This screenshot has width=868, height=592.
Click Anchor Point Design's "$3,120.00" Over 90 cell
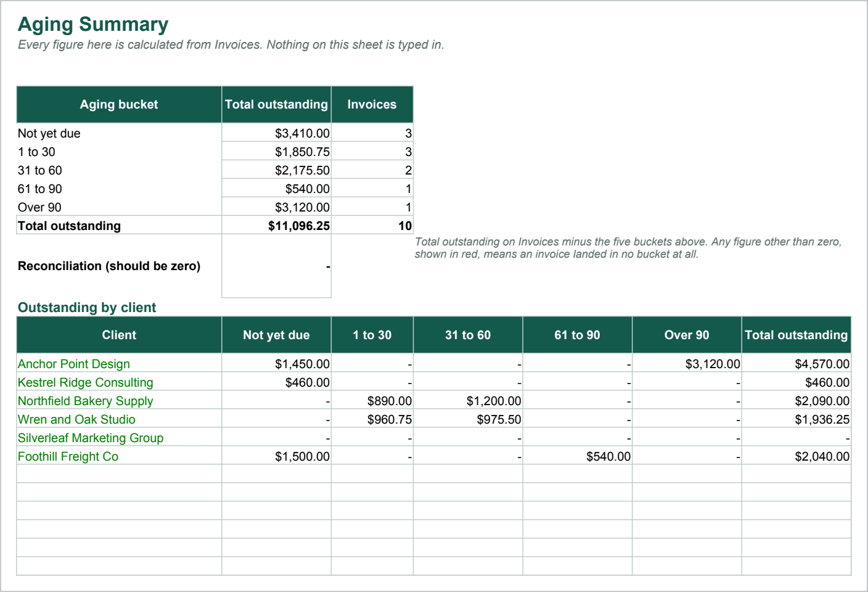tap(687, 364)
